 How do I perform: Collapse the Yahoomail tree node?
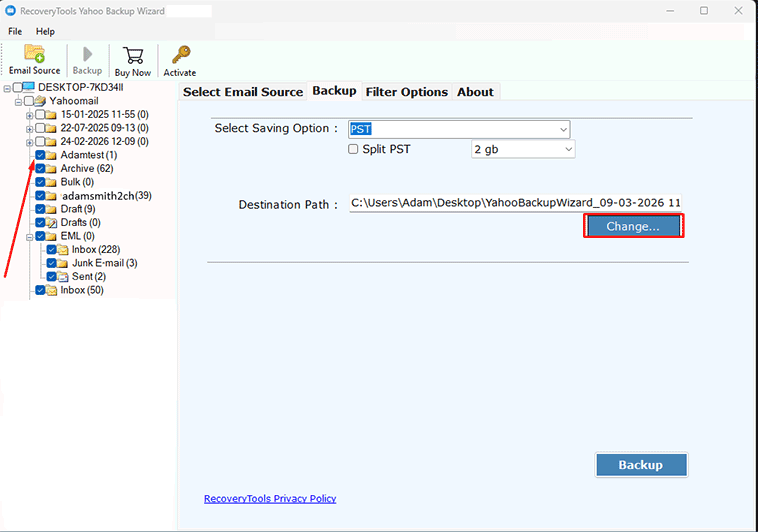click(x=18, y=102)
